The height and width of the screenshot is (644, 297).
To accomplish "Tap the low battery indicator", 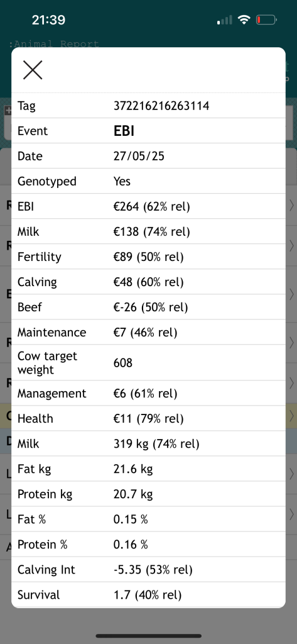I will [x=266, y=19].
